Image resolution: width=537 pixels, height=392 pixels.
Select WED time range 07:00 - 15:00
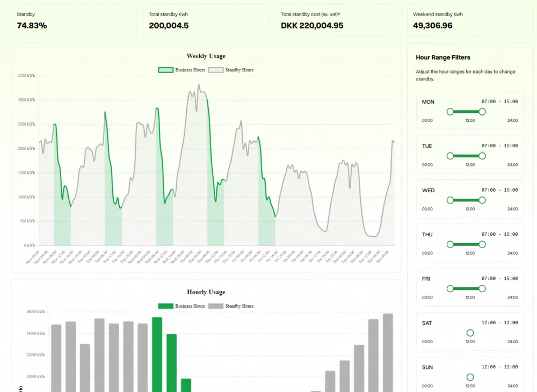point(499,190)
